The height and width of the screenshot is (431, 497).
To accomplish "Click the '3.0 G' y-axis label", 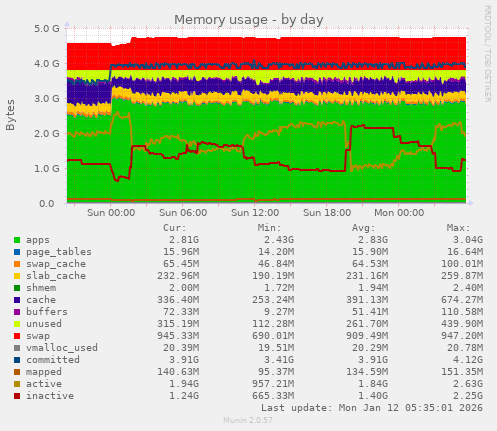I will (47, 99).
